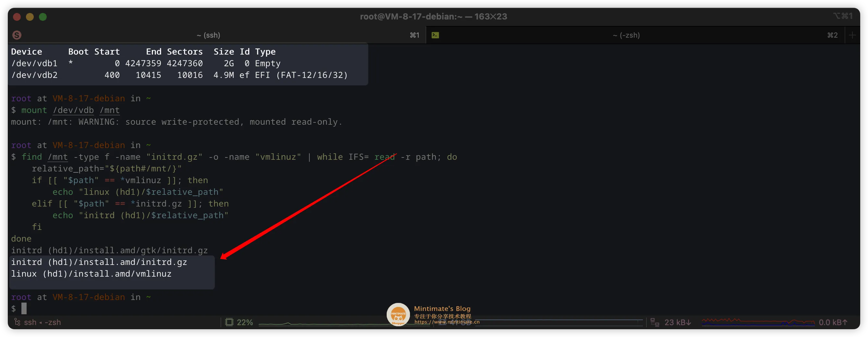Click the /dev/vdb path in mount command
Screen dimensions: 868x337
[73, 110]
